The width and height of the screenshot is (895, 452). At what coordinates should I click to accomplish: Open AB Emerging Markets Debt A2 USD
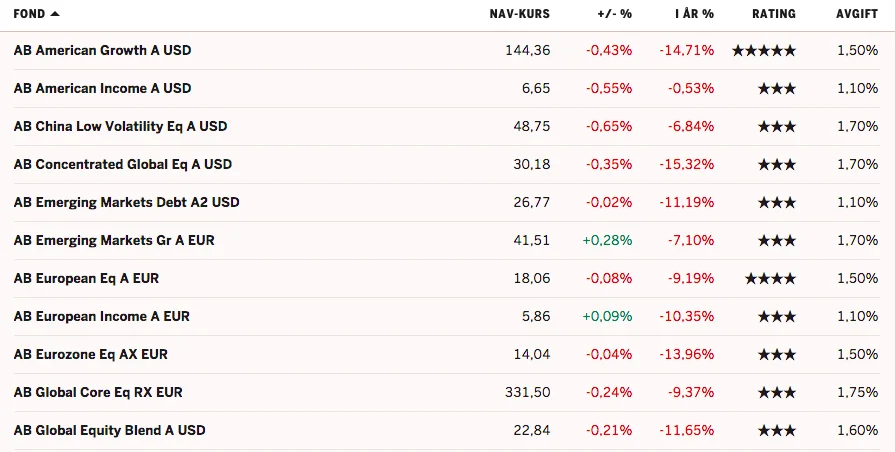point(127,203)
